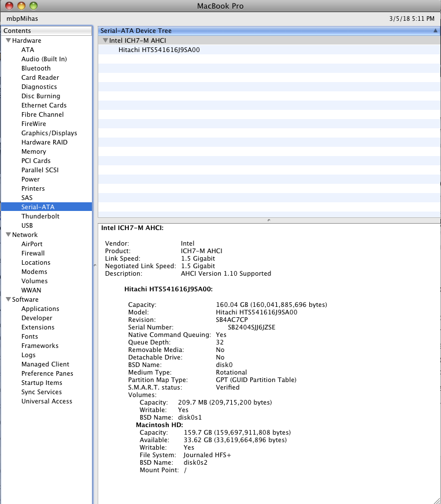Screen dimensions: 441x504
Task: Click the 3/5/18 5:11 PM timestamp
Action: click(412, 18)
